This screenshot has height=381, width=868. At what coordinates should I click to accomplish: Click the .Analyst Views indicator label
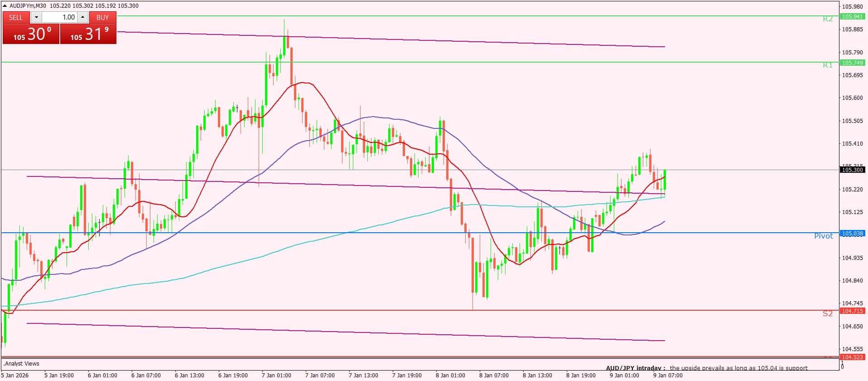pos(22,364)
